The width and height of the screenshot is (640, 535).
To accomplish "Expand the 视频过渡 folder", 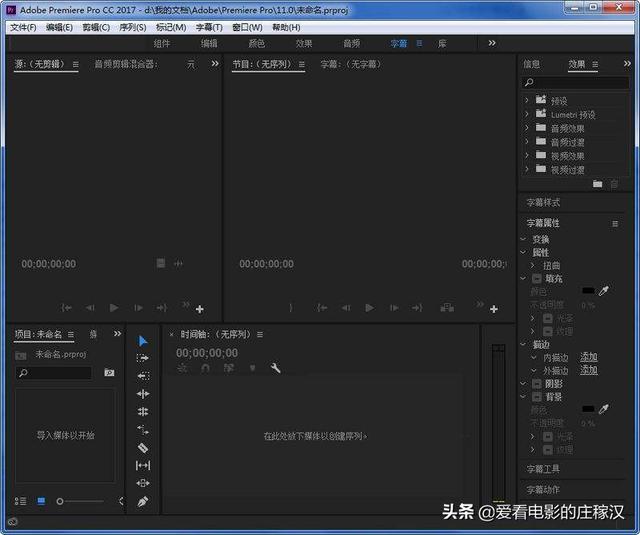I will pos(527,169).
